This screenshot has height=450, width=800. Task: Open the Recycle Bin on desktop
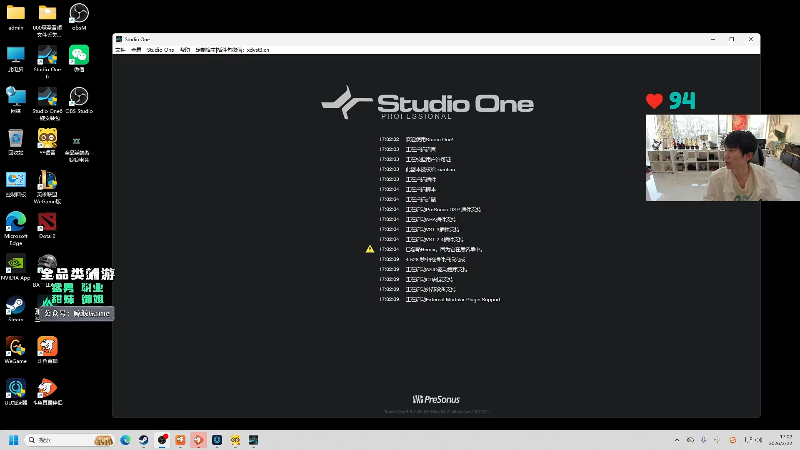[x=15, y=141]
